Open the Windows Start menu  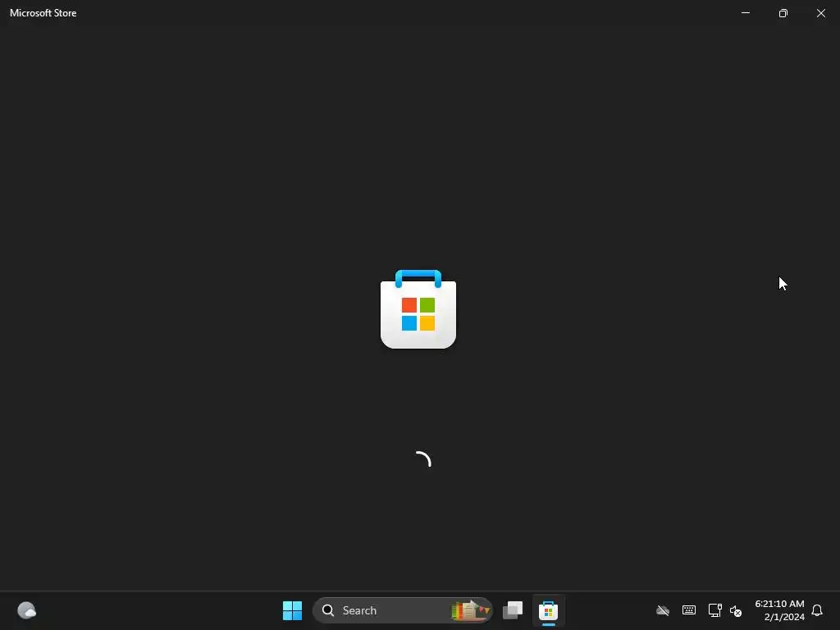292,610
